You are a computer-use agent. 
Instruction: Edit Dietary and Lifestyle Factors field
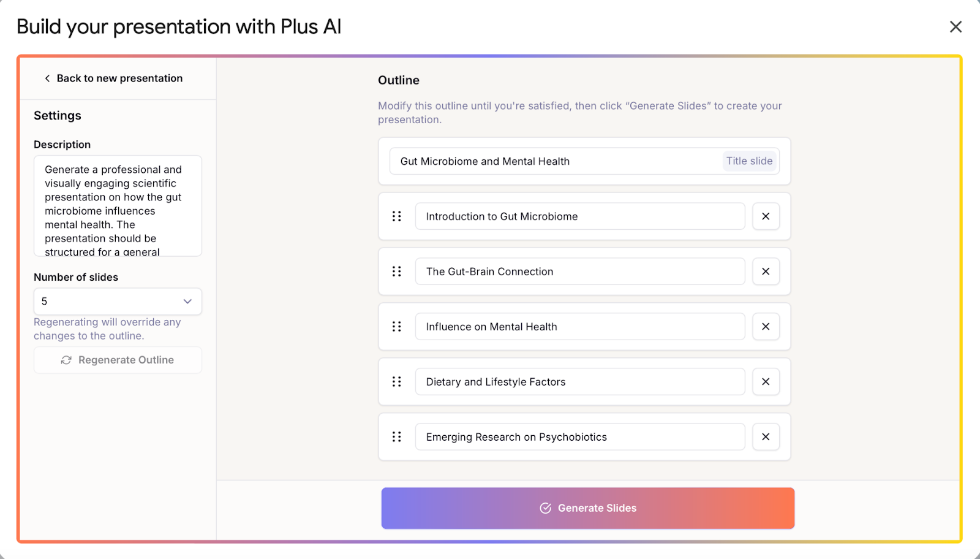pos(580,382)
